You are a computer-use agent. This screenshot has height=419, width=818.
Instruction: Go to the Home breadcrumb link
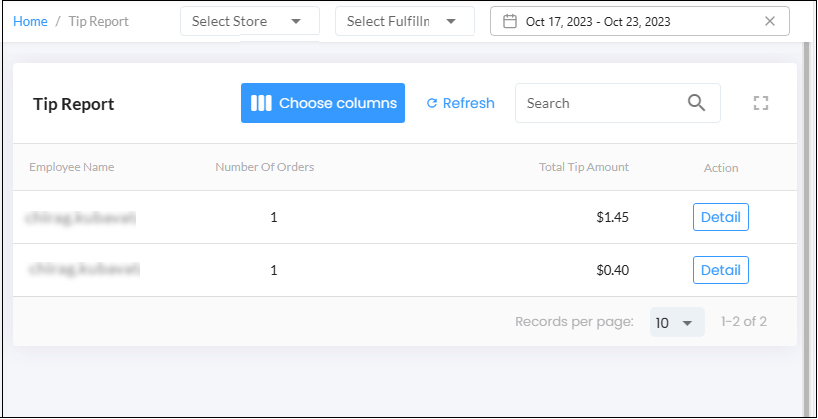click(30, 21)
